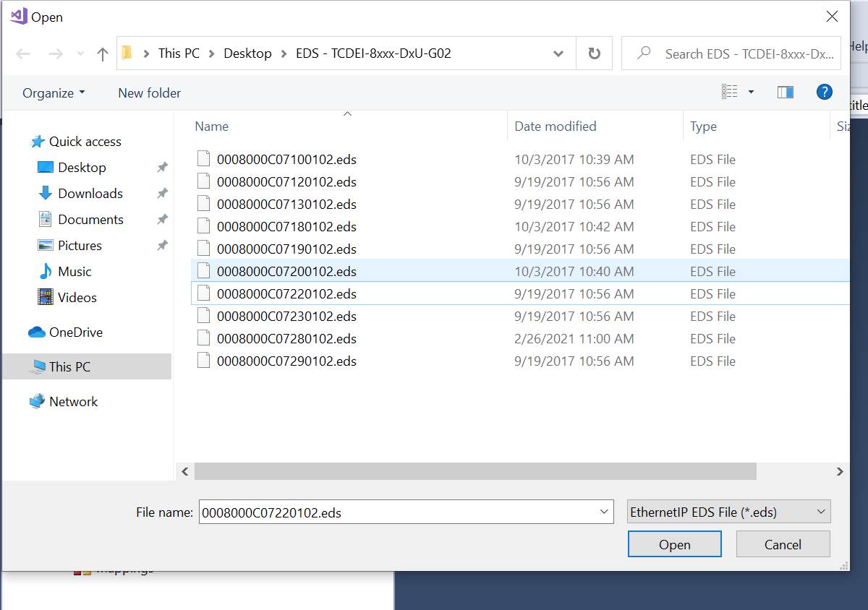Viewport: 868px width, 610px height.
Task: Click the File name input field
Action: tap(398, 512)
